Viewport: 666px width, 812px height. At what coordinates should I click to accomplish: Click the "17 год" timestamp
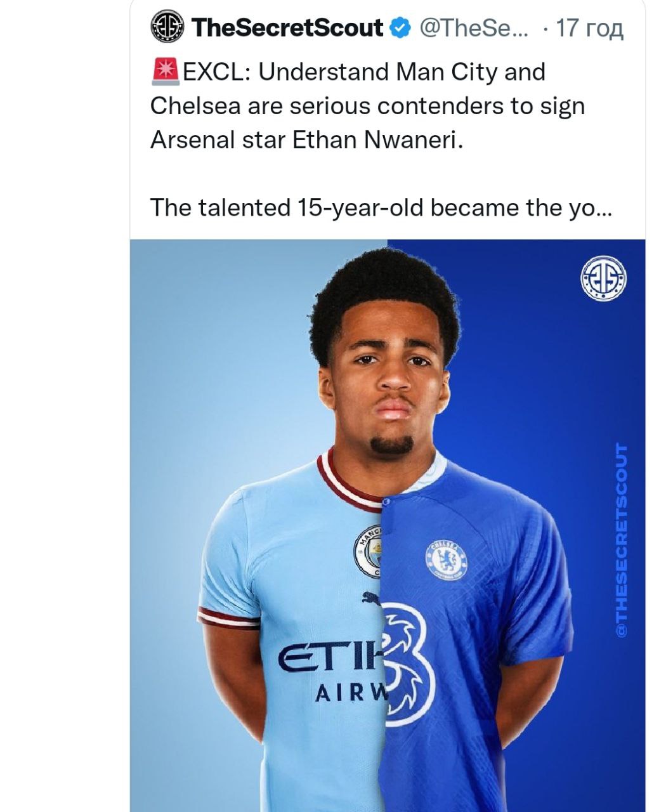tap(589, 28)
